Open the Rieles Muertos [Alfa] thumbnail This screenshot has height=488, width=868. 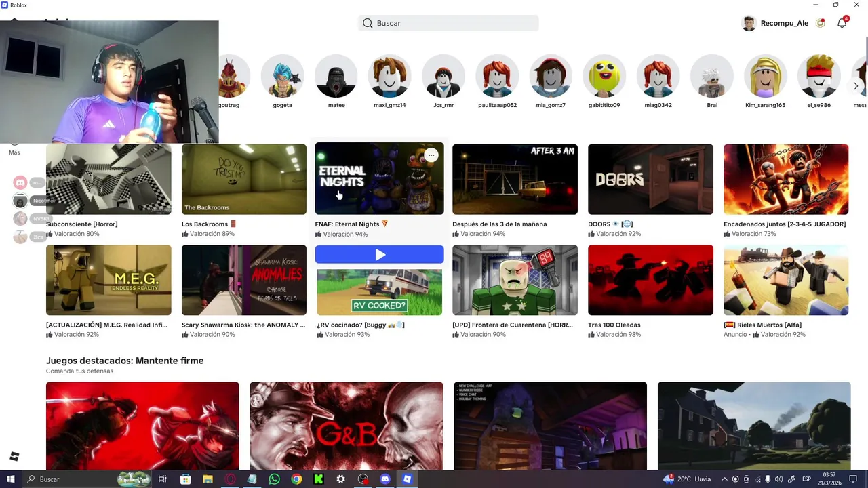pyautogui.click(x=786, y=280)
